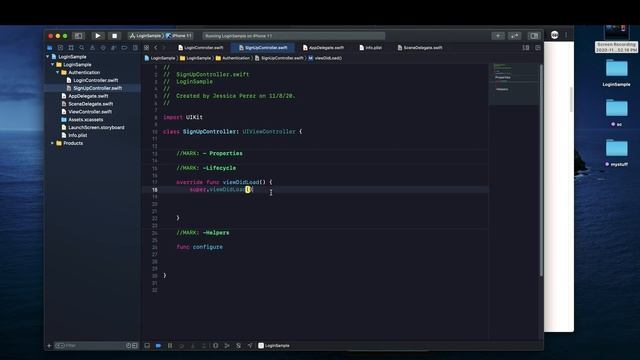Collapse the Authentication folder
Viewport: 640px width, 360px height.
[58, 72]
